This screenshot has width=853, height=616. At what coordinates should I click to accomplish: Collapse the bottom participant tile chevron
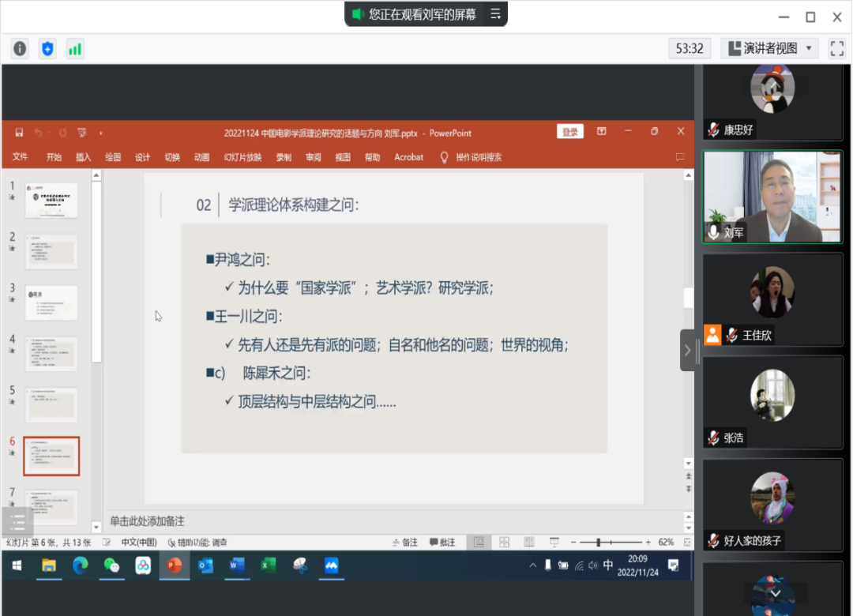pyautogui.click(x=776, y=592)
